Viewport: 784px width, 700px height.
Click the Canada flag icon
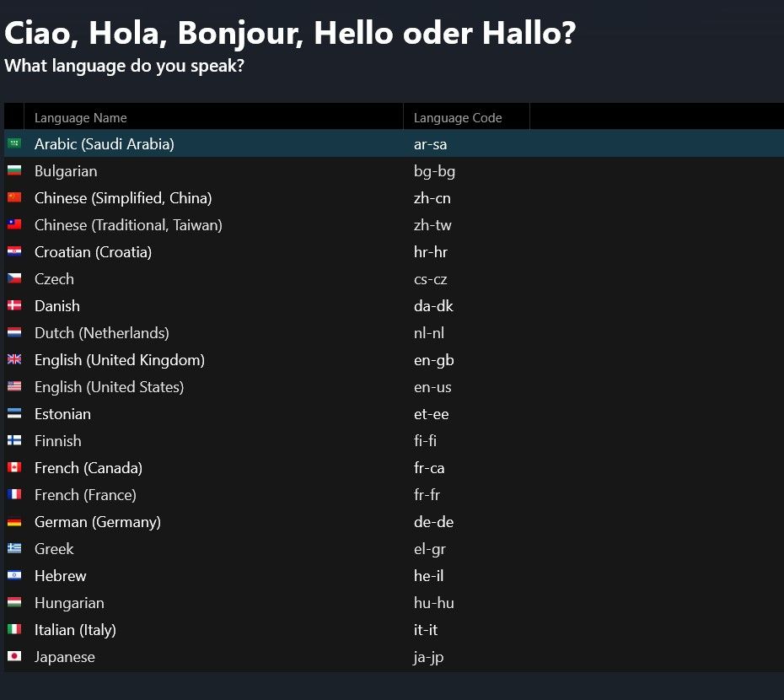click(14, 467)
